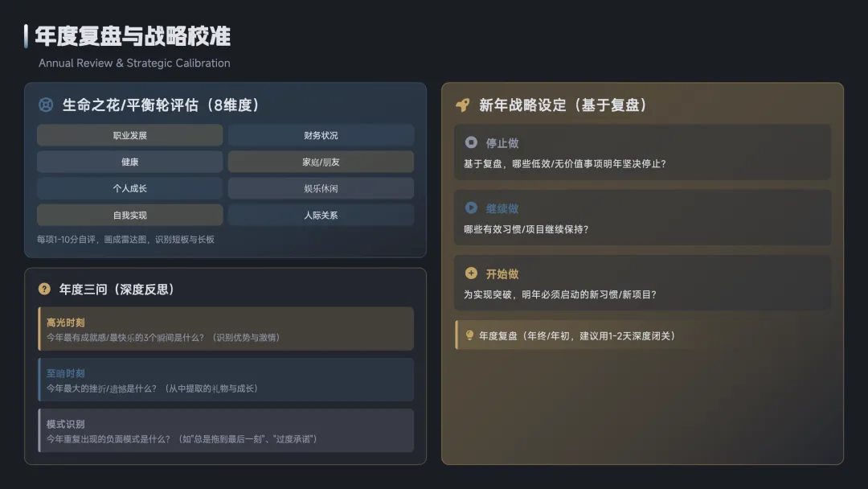Select the 财务状况 dimension tile

321,135
